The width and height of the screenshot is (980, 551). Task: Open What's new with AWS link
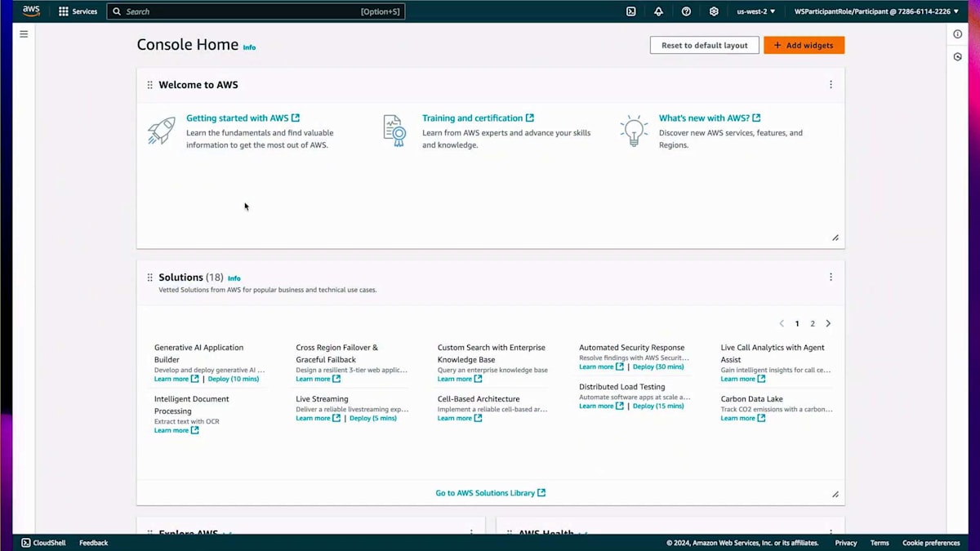pos(710,118)
